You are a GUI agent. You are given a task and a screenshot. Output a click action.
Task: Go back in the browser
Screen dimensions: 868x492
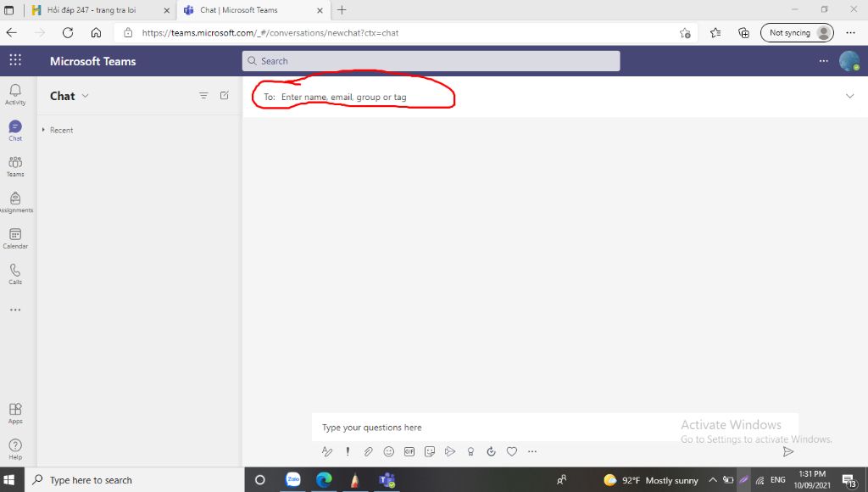tap(12, 33)
